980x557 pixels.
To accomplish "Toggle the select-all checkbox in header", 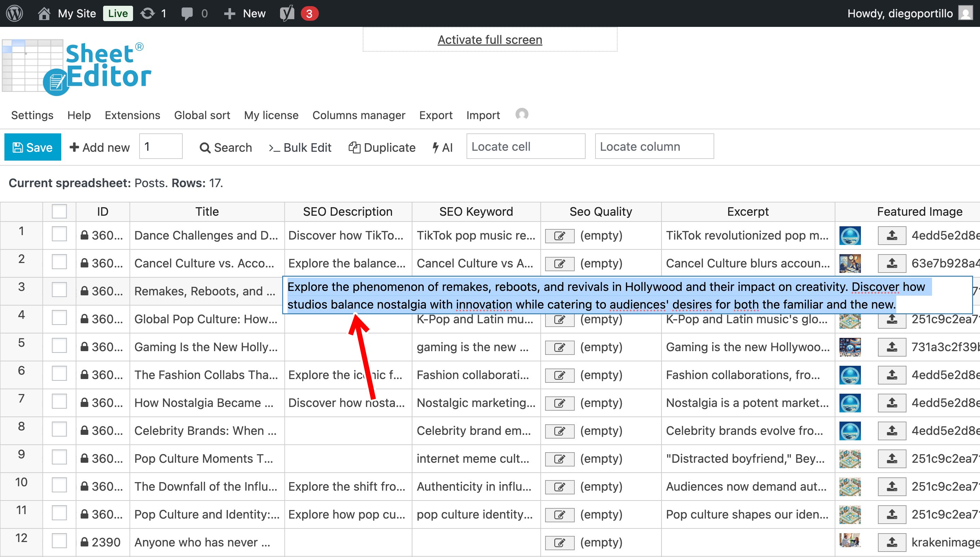I will click(x=59, y=212).
